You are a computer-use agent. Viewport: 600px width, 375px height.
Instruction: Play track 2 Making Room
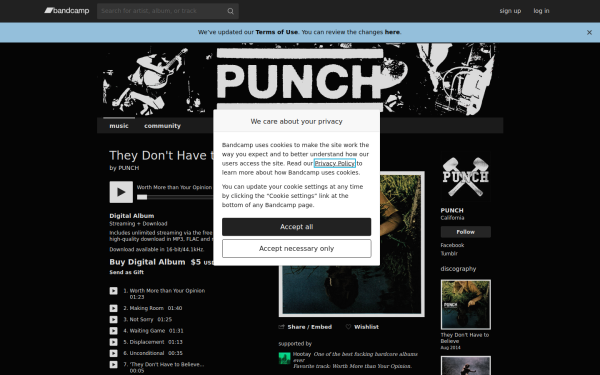[114, 308]
